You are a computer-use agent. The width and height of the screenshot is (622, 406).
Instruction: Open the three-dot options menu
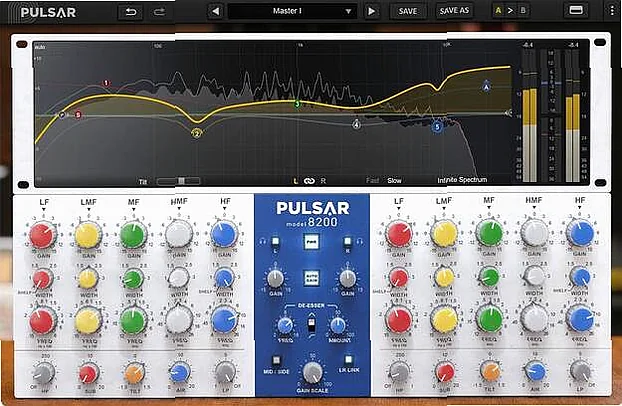(612, 10)
